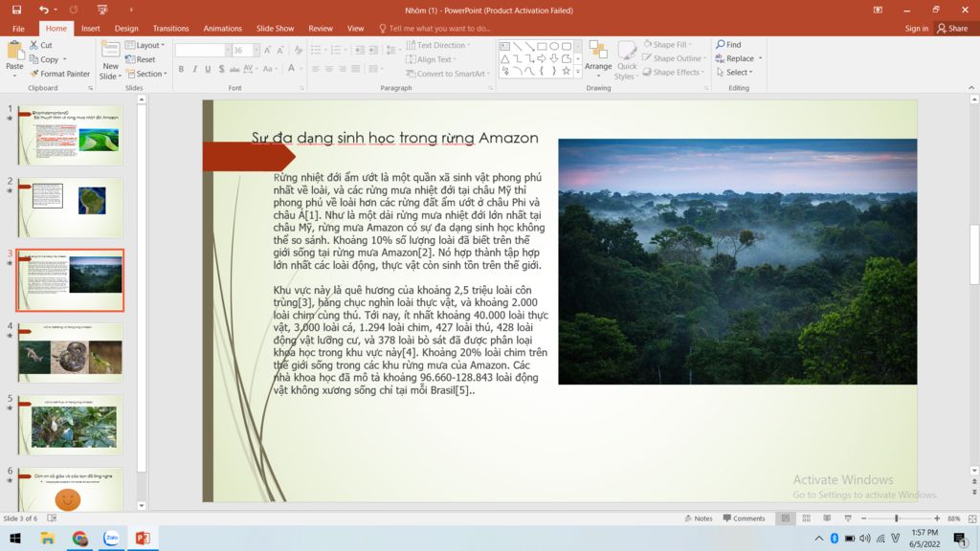980x551 pixels.
Task: Click the Find search icon
Action: point(720,45)
